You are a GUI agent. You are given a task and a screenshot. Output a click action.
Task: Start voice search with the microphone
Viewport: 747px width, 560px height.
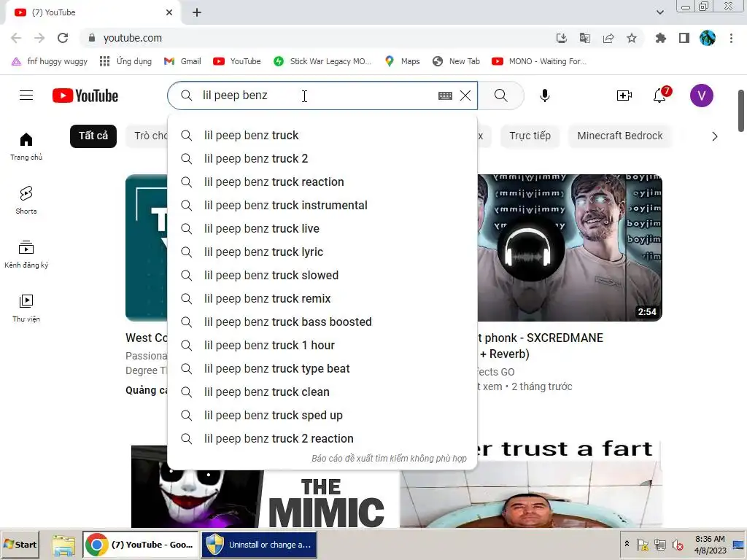coord(544,96)
